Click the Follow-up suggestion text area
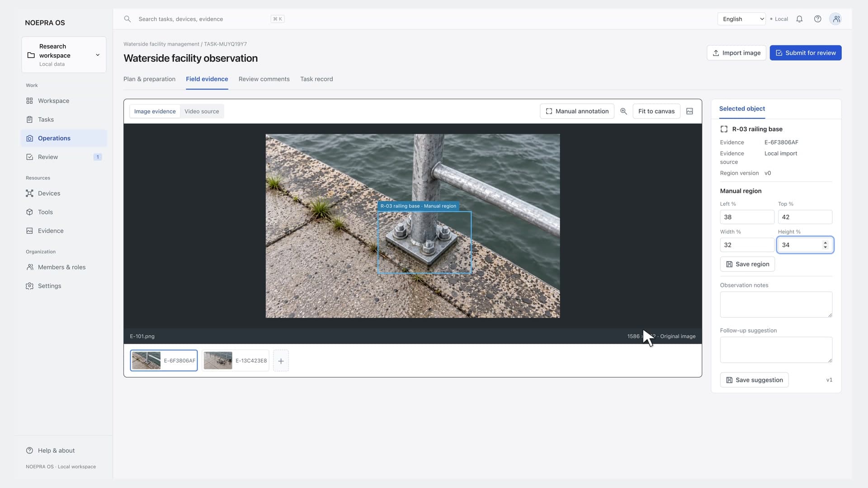The image size is (868, 488). pos(776,350)
